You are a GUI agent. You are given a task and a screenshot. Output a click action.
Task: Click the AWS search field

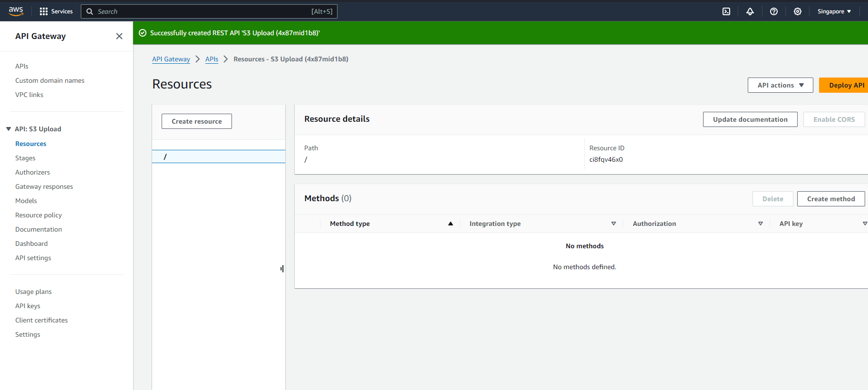(x=209, y=11)
